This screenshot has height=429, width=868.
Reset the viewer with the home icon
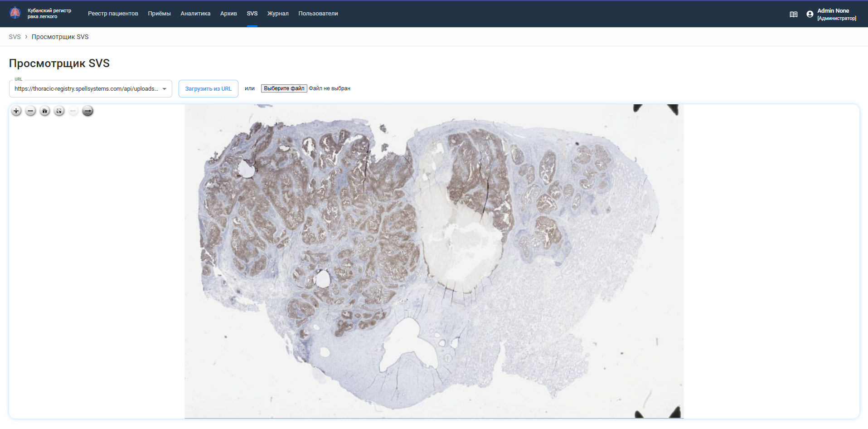click(45, 111)
